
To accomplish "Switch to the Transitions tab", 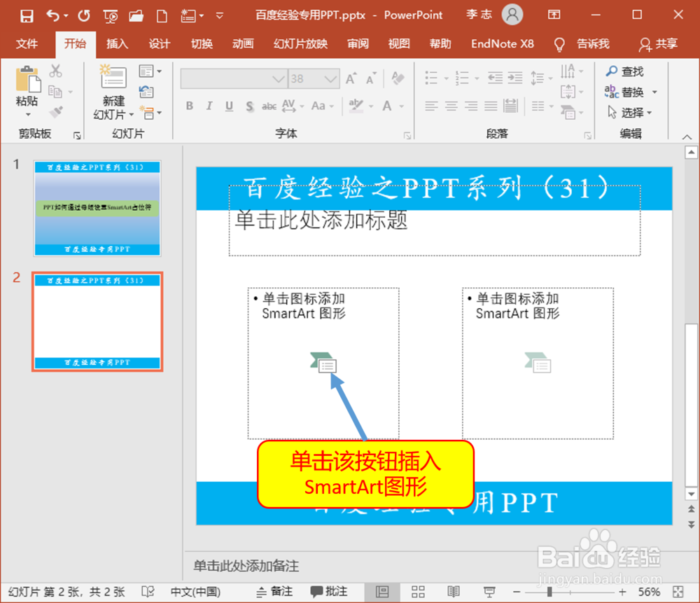I will 202,44.
